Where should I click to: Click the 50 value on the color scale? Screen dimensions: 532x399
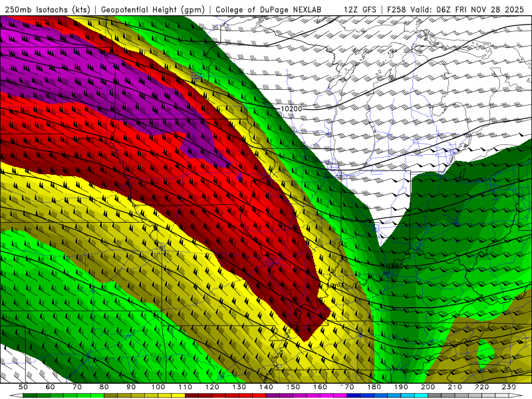click(x=23, y=387)
